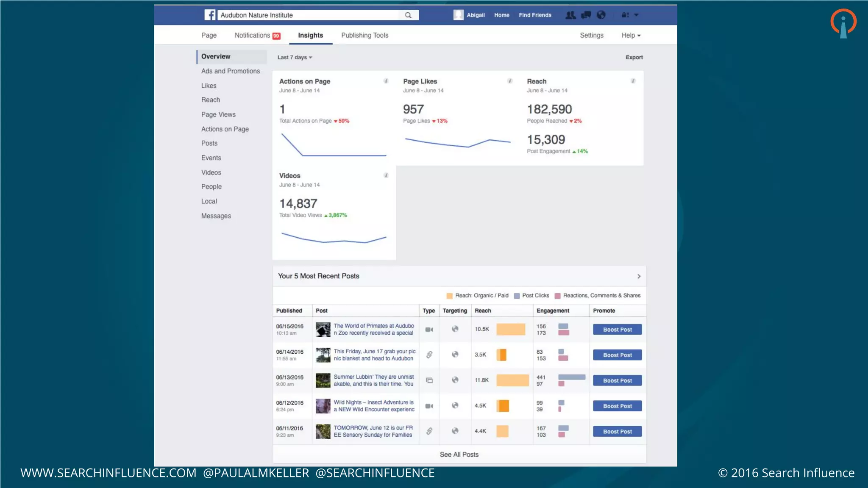Image resolution: width=868 pixels, height=488 pixels.
Task: Open the Last 7 days dropdown
Action: coord(295,58)
